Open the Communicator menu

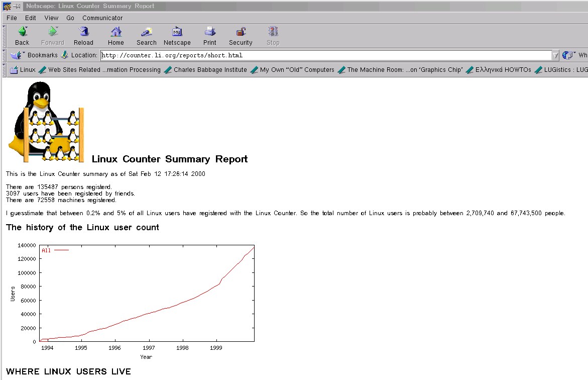(102, 18)
